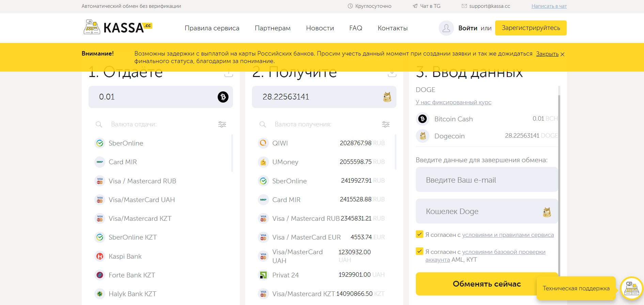Click the search icon beside Валюта отдачи
644x305 pixels.
pyautogui.click(x=99, y=124)
